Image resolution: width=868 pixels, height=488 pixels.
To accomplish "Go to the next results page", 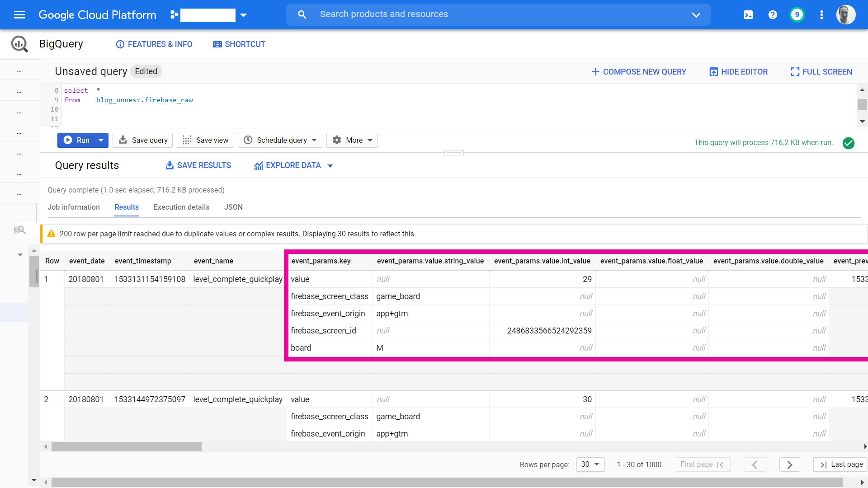I will (x=789, y=465).
